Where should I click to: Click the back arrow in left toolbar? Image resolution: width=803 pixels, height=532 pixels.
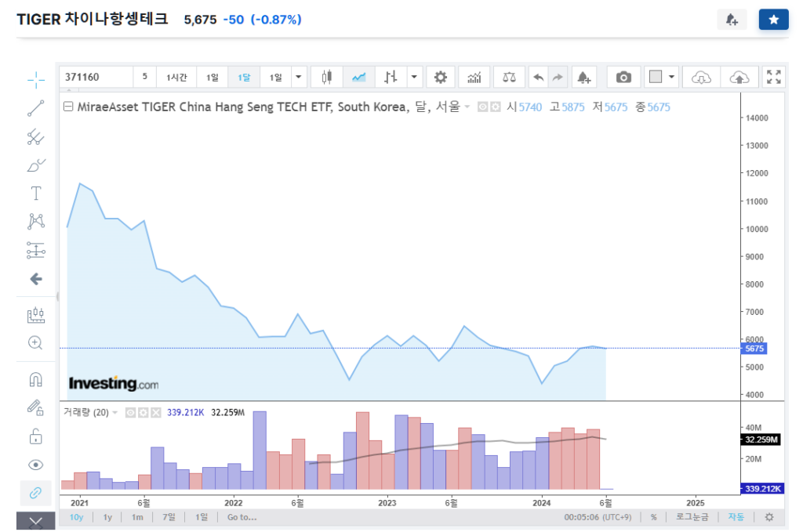(36, 279)
